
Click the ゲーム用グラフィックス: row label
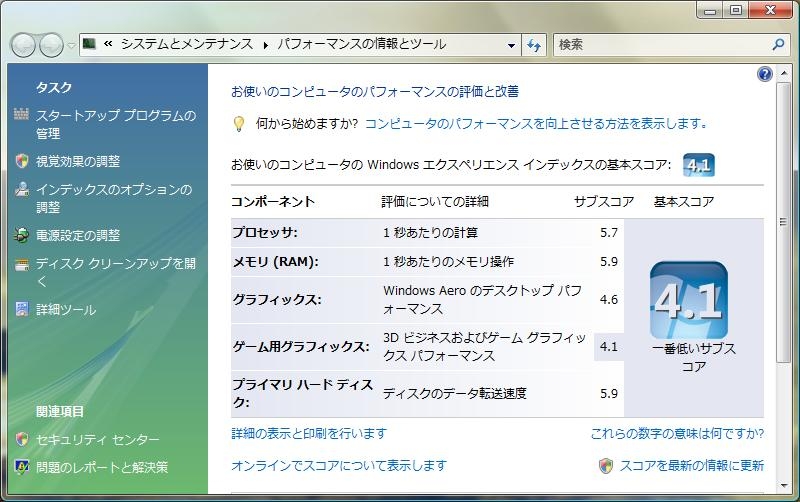point(301,347)
